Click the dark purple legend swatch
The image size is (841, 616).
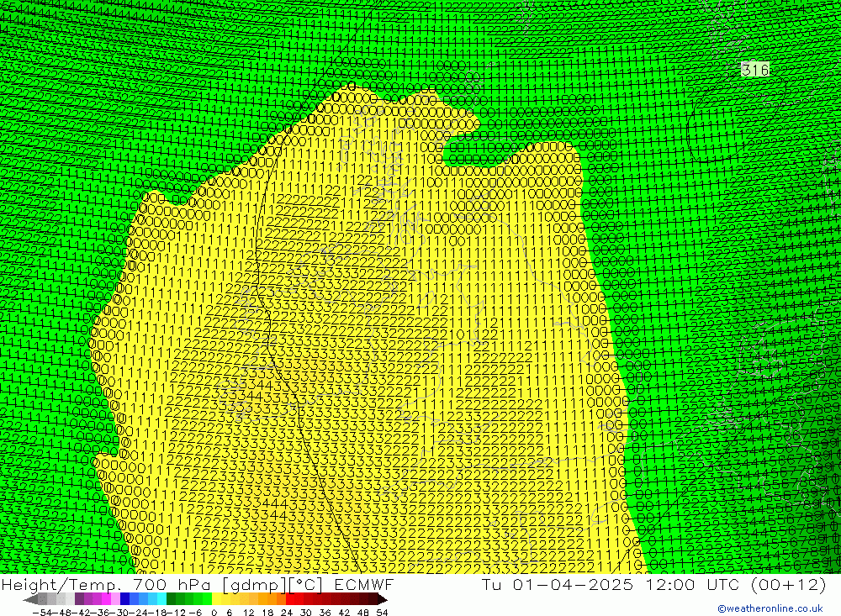79,599
